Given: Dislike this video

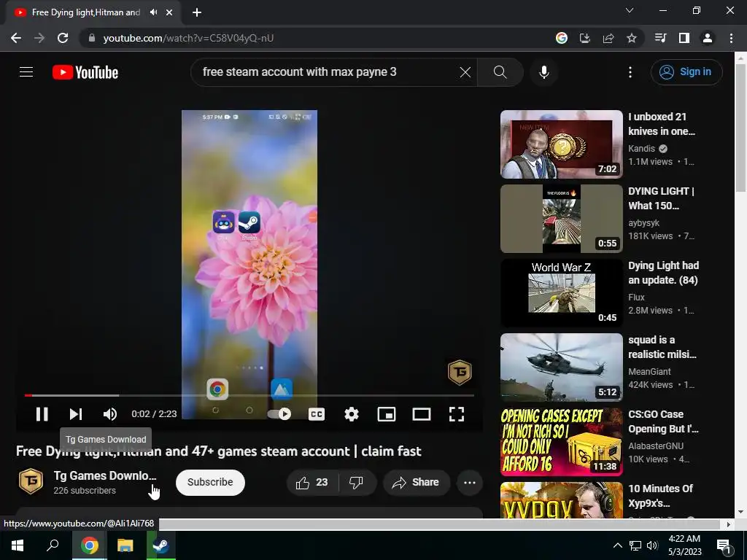Looking at the screenshot, I should 357,483.
